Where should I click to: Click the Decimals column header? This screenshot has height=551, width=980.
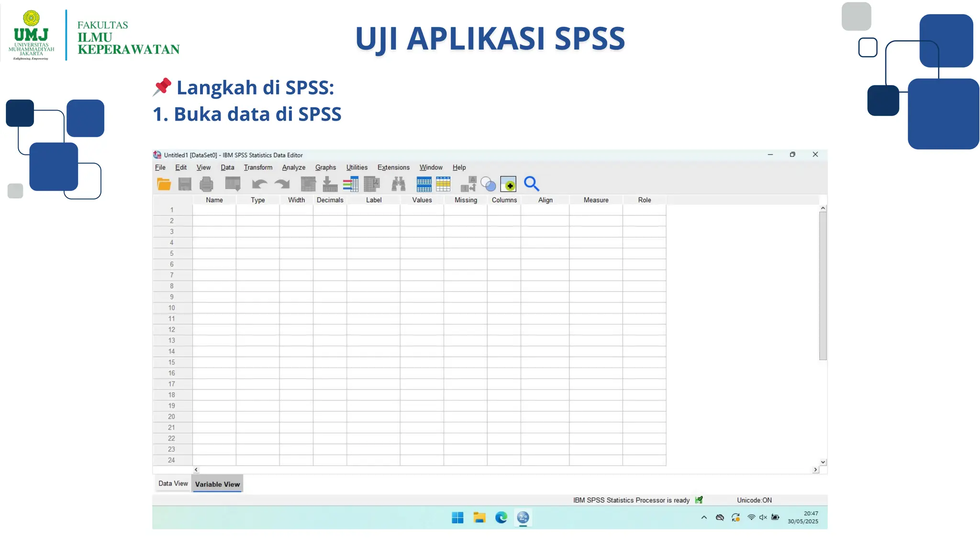click(330, 200)
